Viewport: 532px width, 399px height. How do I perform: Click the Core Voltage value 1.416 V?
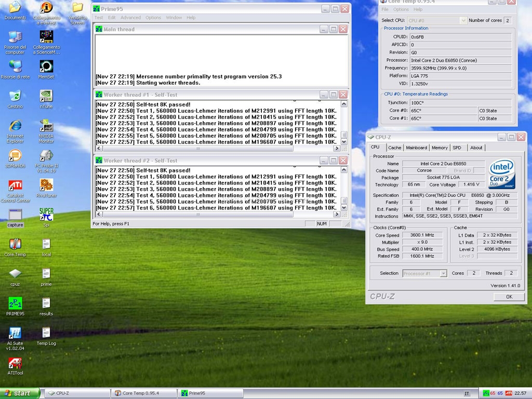tap(471, 184)
